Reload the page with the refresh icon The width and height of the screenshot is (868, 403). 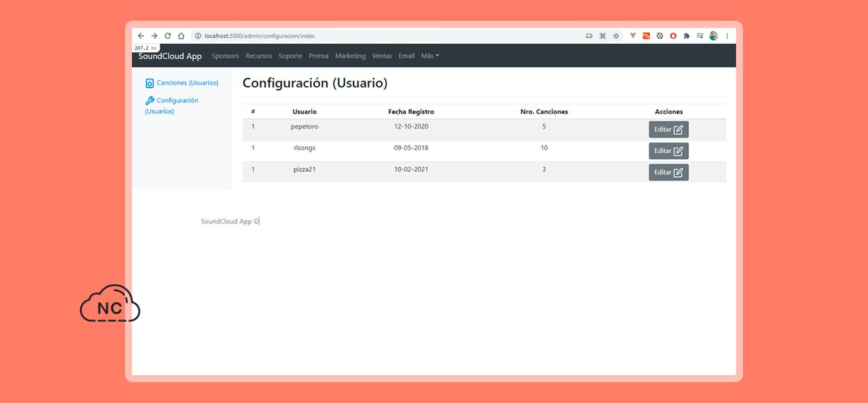coord(167,35)
